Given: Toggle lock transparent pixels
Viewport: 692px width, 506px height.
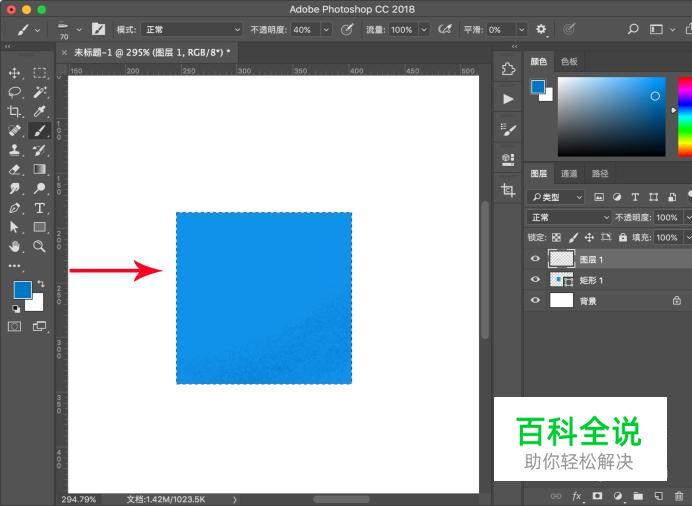Looking at the screenshot, I should pyautogui.click(x=557, y=237).
